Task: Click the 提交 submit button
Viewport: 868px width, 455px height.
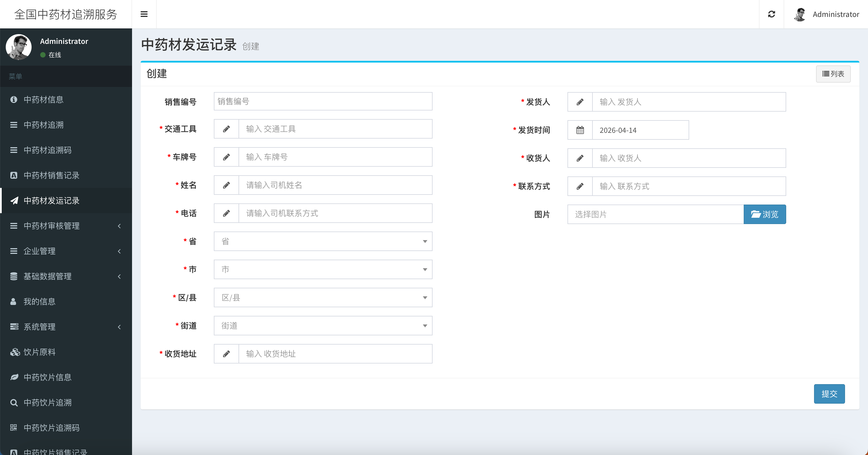Action: (829, 393)
